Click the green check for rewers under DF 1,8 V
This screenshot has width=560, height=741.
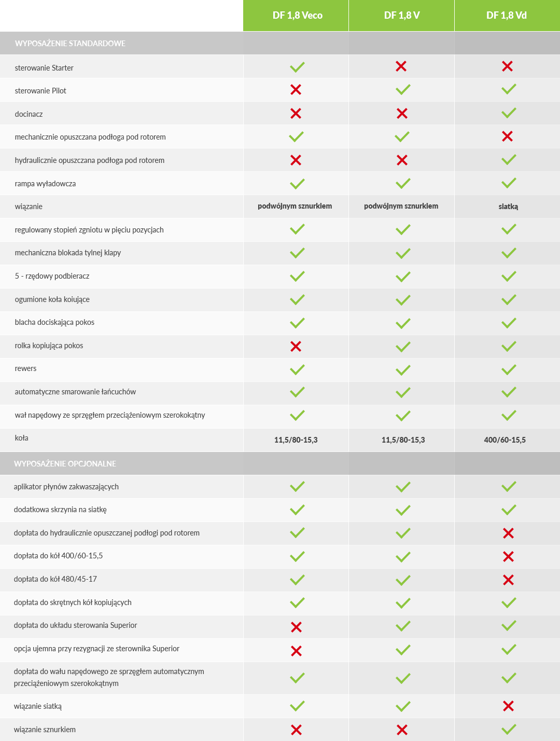403,370
